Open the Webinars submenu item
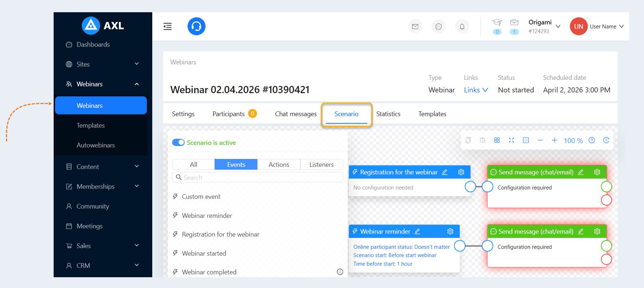 pos(101,105)
